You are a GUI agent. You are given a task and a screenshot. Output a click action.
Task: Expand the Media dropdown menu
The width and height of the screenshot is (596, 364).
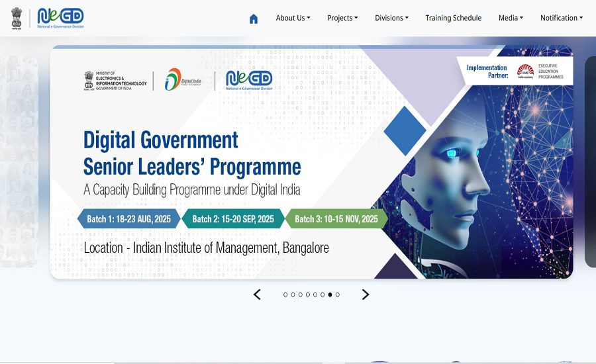point(511,18)
